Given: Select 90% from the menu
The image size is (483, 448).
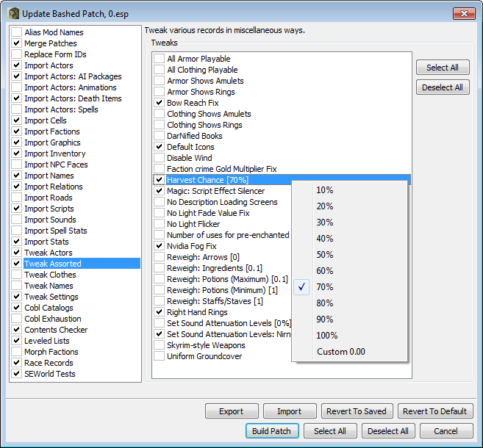Looking at the screenshot, I should (349, 319).
